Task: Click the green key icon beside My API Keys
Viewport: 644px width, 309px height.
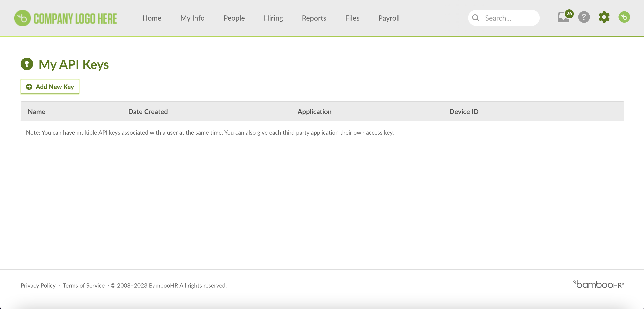Action: [27, 64]
